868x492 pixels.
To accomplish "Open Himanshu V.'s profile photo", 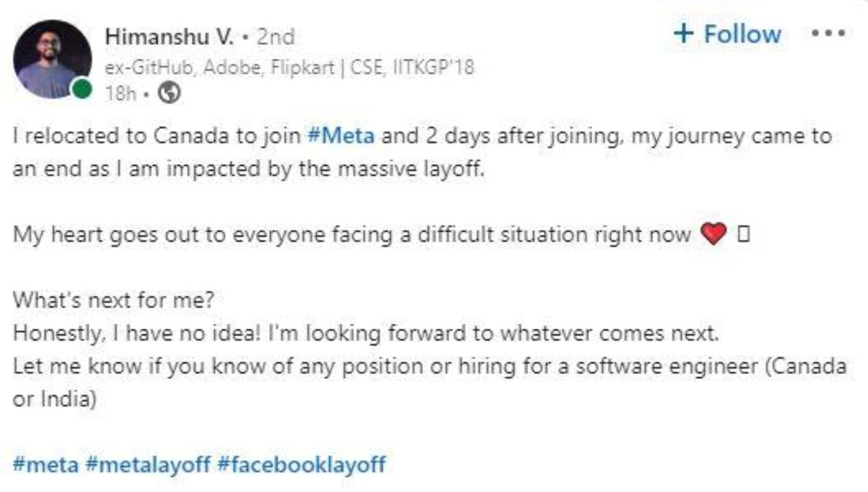I will 52,59.
